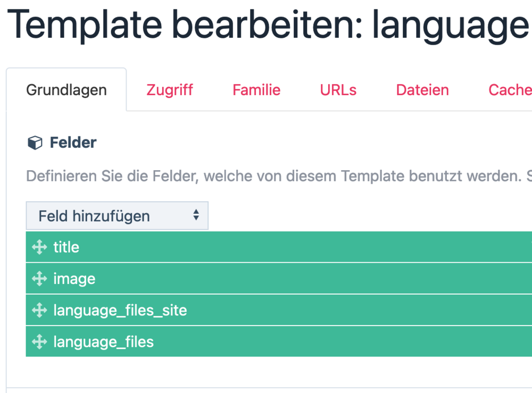Grab the move icon for language_files_site
This screenshot has height=393, width=532.
point(39,310)
